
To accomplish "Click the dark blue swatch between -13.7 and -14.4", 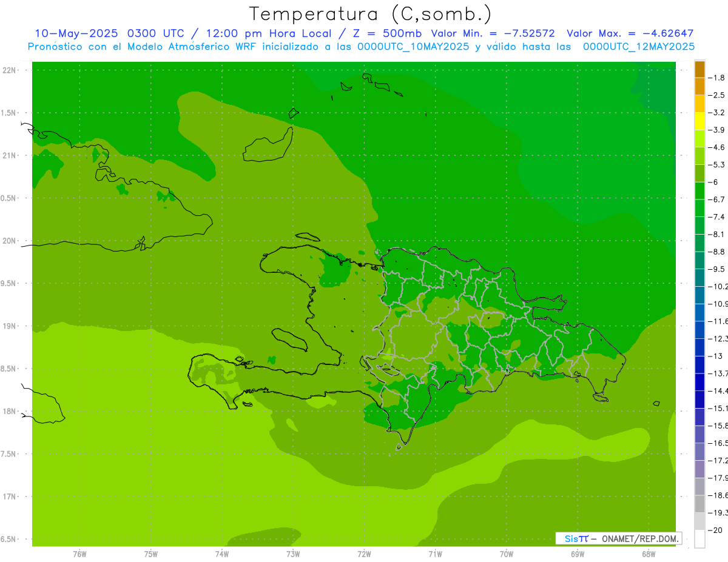I will (x=699, y=382).
